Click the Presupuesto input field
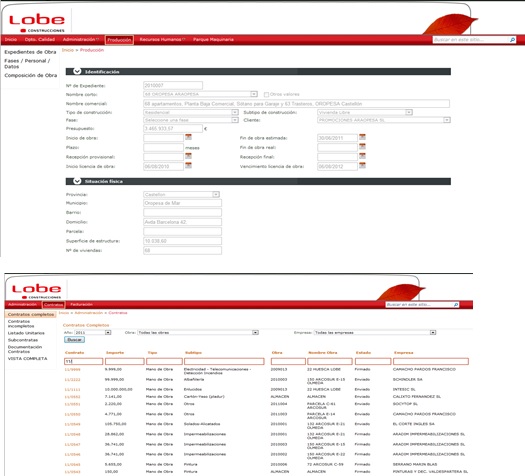The height and width of the screenshot is (476, 525). tap(173, 129)
